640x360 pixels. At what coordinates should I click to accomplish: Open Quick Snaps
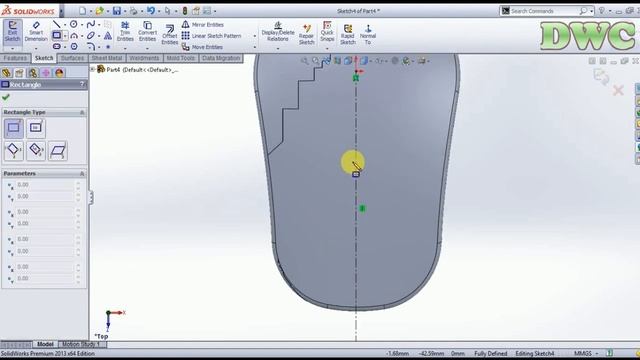pos(327,31)
